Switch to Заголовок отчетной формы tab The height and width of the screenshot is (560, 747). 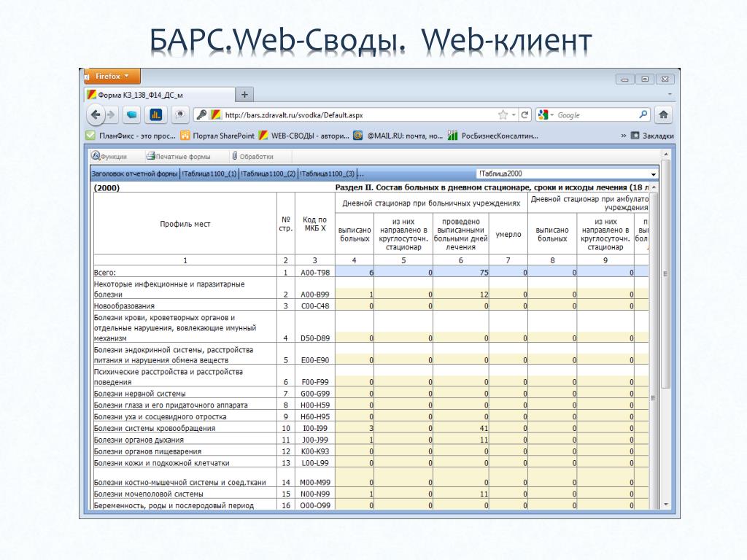(x=134, y=174)
